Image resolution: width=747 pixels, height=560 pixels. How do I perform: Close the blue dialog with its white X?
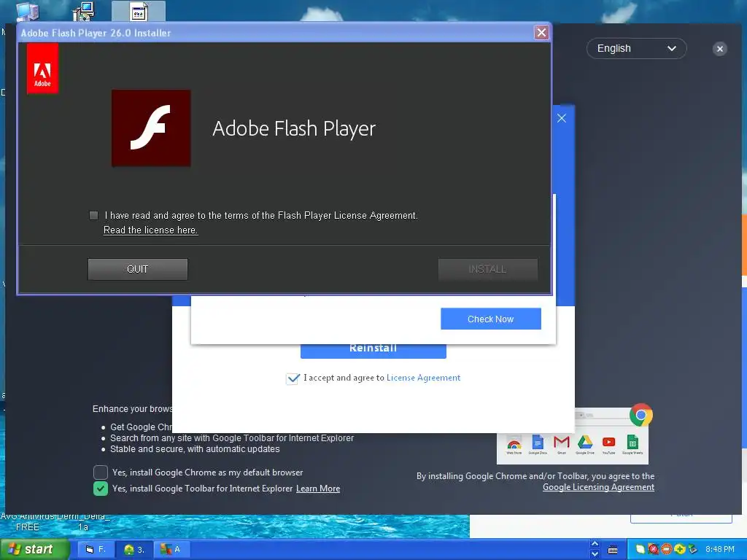point(562,119)
